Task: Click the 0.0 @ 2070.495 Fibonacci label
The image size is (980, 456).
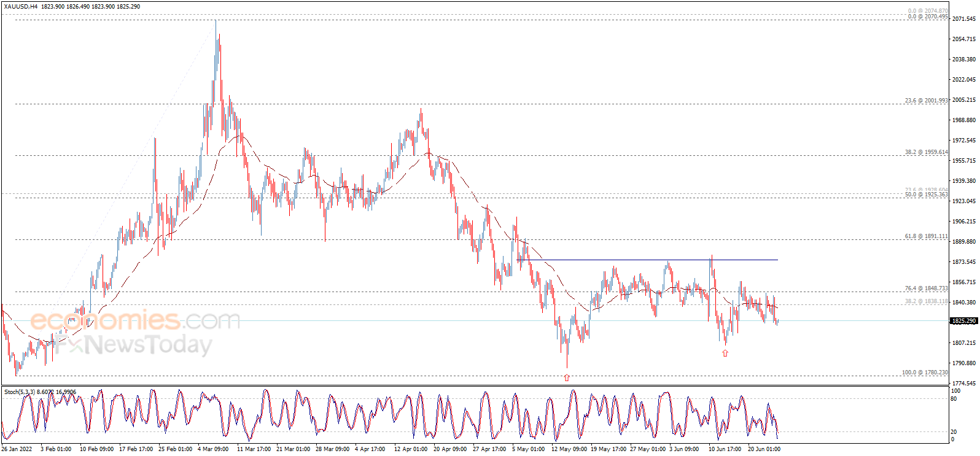Action: [927, 17]
